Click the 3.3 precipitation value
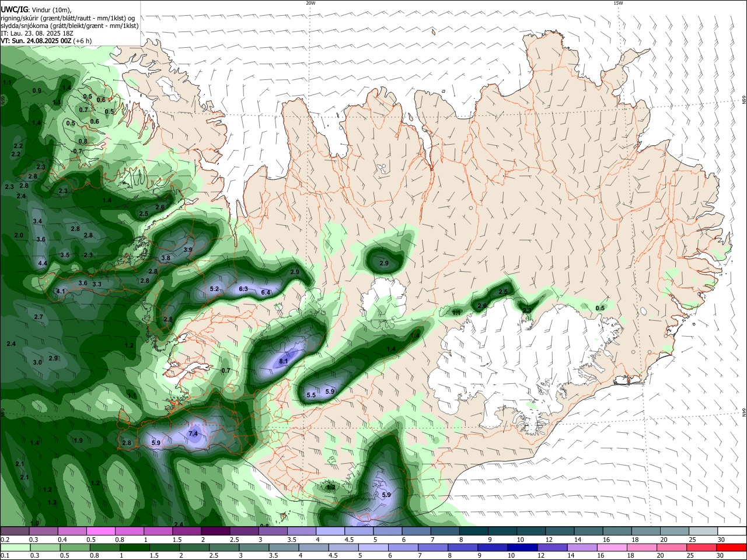The width and height of the screenshot is (747, 560). pyautogui.click(x=97, y=284)
